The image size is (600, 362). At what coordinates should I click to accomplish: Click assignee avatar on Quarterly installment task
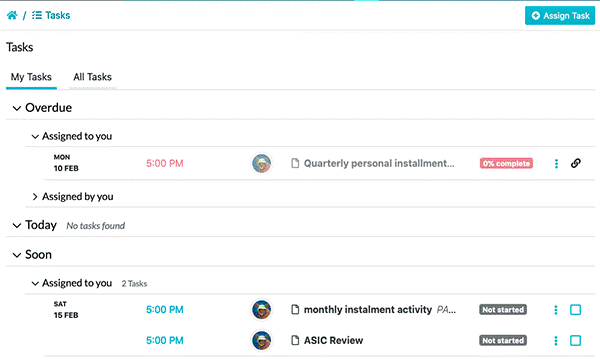tap(262, 163)
